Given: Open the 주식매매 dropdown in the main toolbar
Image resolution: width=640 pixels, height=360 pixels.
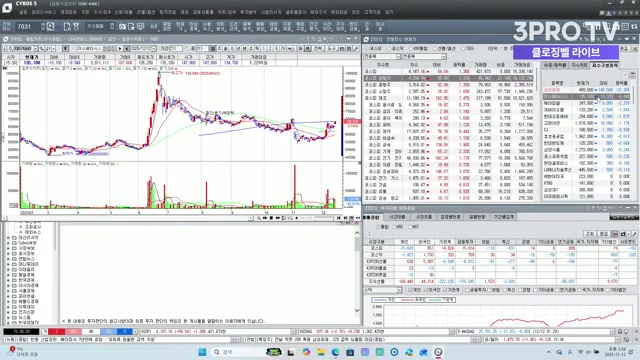Looking at the screenshot, I should tap(111, 27).
